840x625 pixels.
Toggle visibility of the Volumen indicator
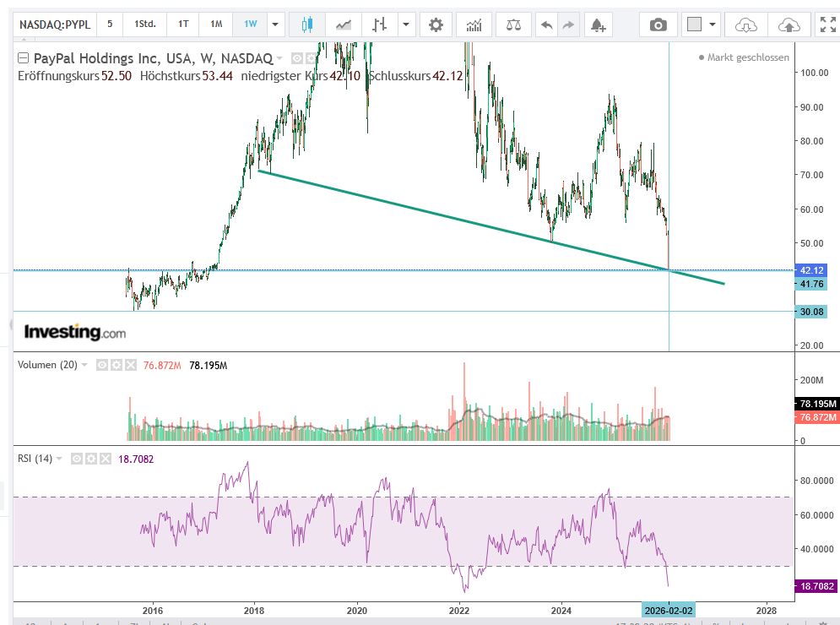[101, 365]
